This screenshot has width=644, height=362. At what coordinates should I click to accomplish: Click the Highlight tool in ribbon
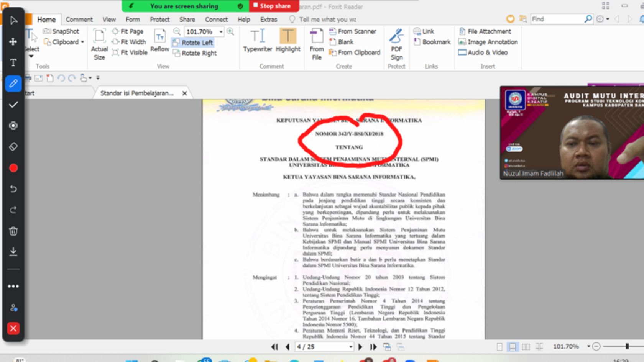pyautogui.click(x=287, y=40)
